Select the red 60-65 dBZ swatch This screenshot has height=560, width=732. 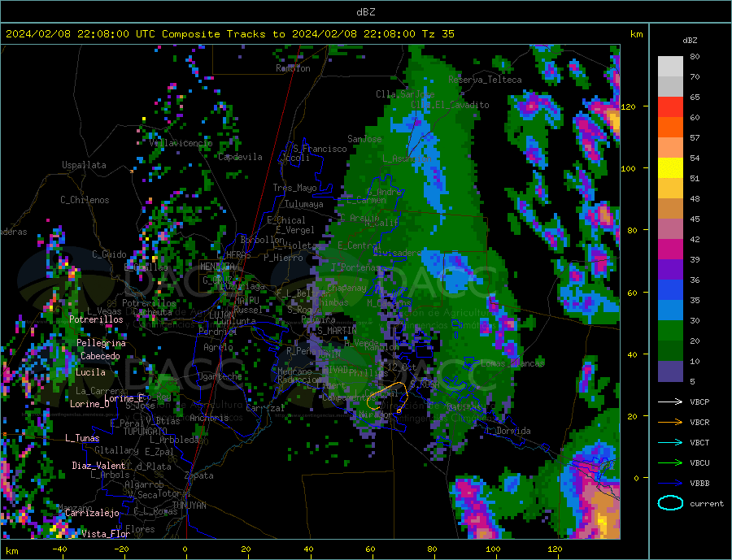point(670,106)
